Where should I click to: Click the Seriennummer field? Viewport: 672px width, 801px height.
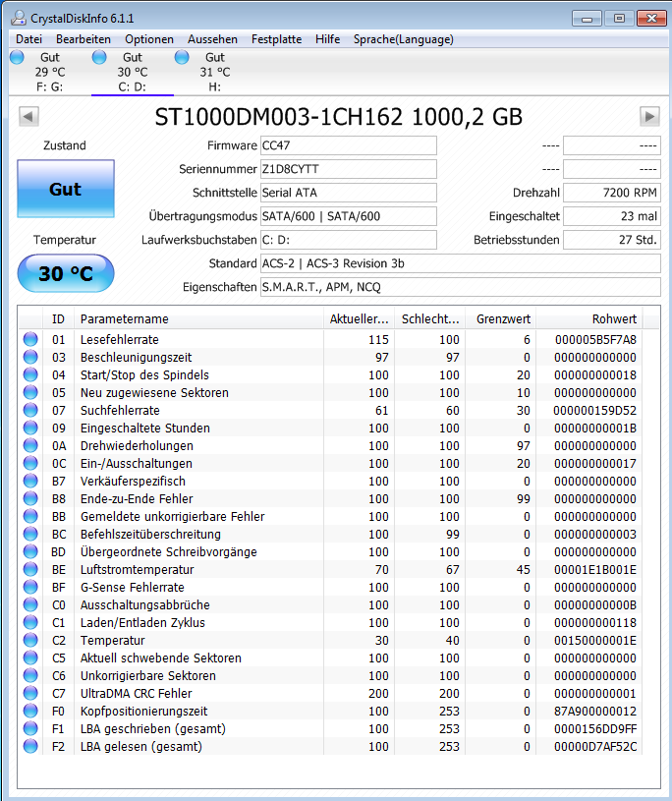coord(348,169)
